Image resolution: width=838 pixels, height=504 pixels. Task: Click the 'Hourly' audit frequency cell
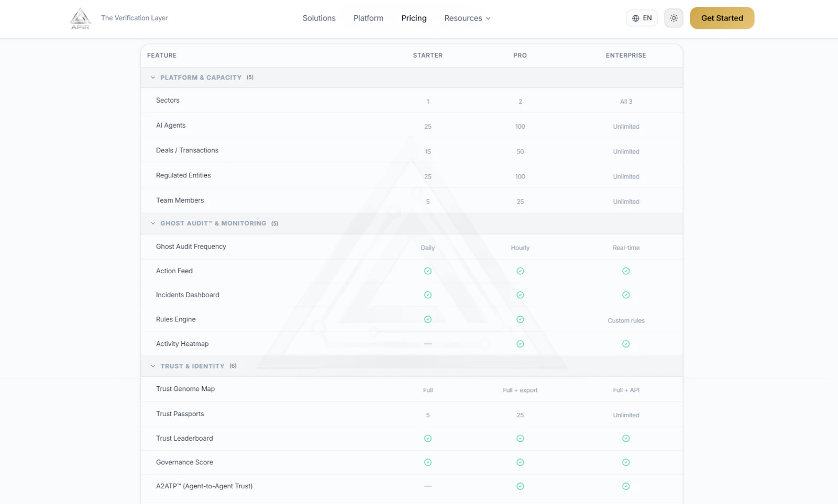coord(520,248)
